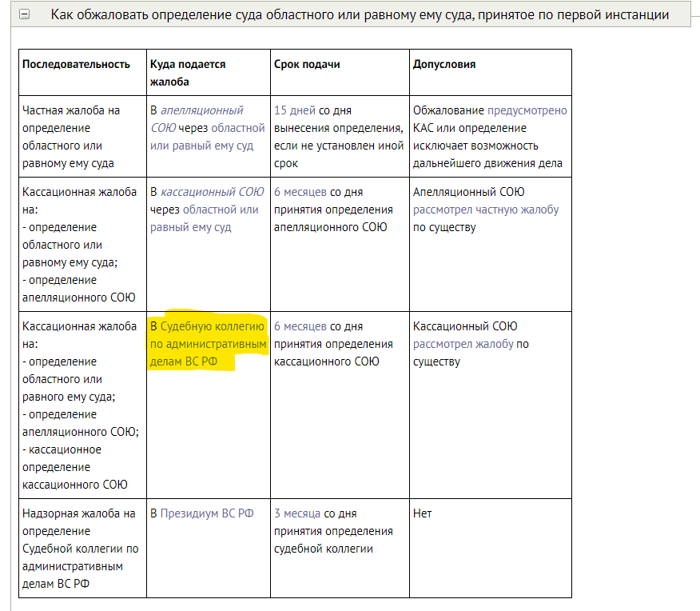Collapse the section with the minus icon
The width and height of the screenshot is (700, 611).
click(25, 14)
